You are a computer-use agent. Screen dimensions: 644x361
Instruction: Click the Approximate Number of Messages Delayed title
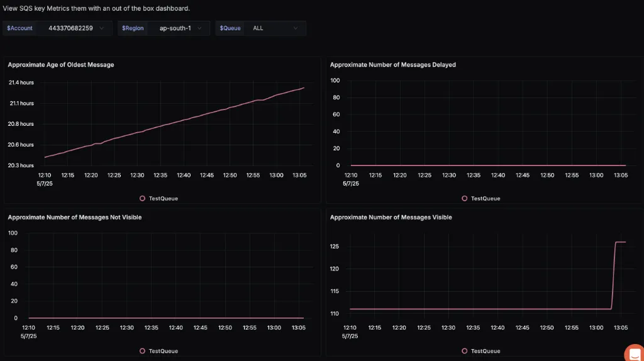click(x=393, y=65)
